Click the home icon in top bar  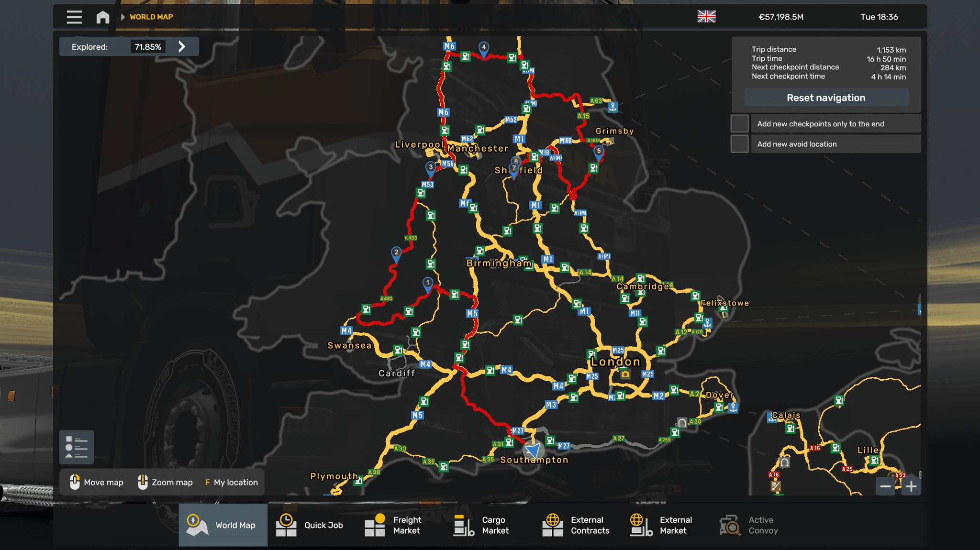coord(102,17)
